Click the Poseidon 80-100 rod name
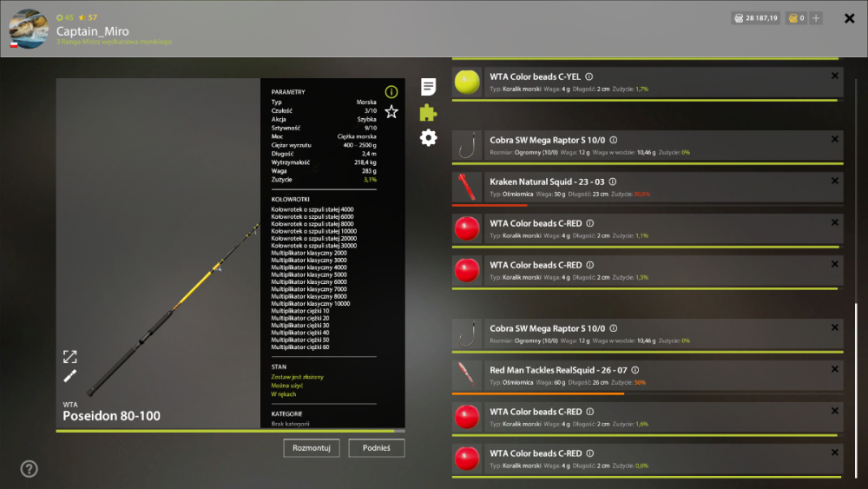 coord(111,416)
